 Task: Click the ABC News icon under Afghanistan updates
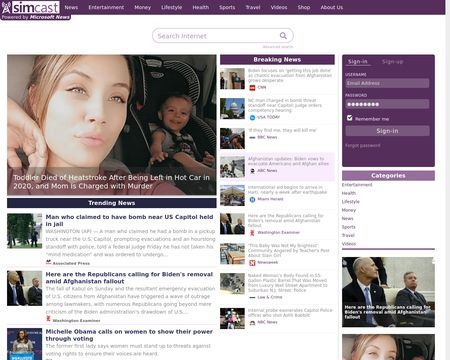[x=252, y=171]
